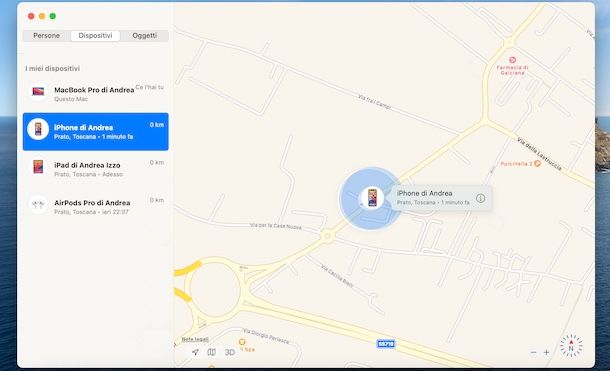Open the map type selector icon
610x371 pixels.
[x=212, y=352]
